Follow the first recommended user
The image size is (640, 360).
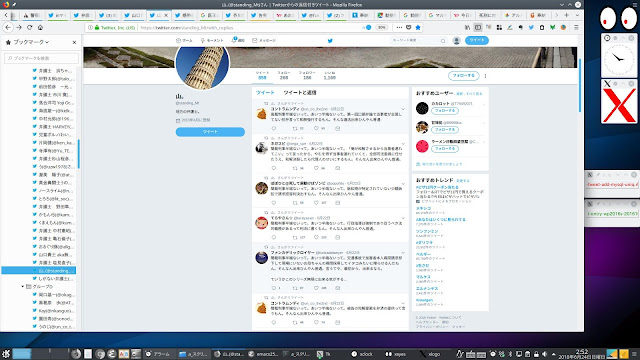tap(445, 111)
